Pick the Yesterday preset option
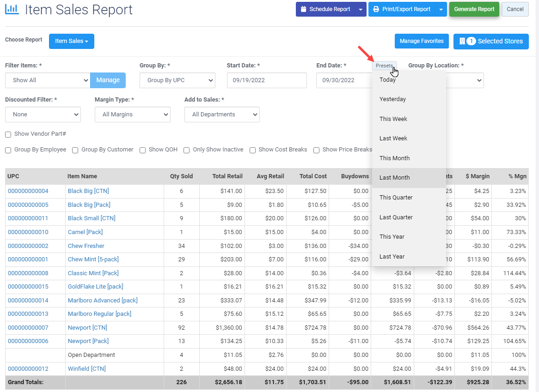The height and width of the screenshot is (392, 539). click(x=392, y=99)
